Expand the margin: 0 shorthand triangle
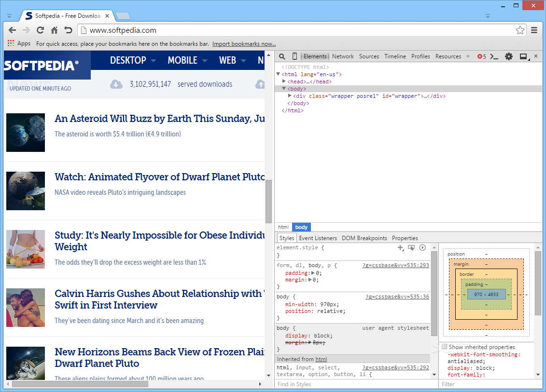Viewport: 546px width, 392px height. coord(310,280)
